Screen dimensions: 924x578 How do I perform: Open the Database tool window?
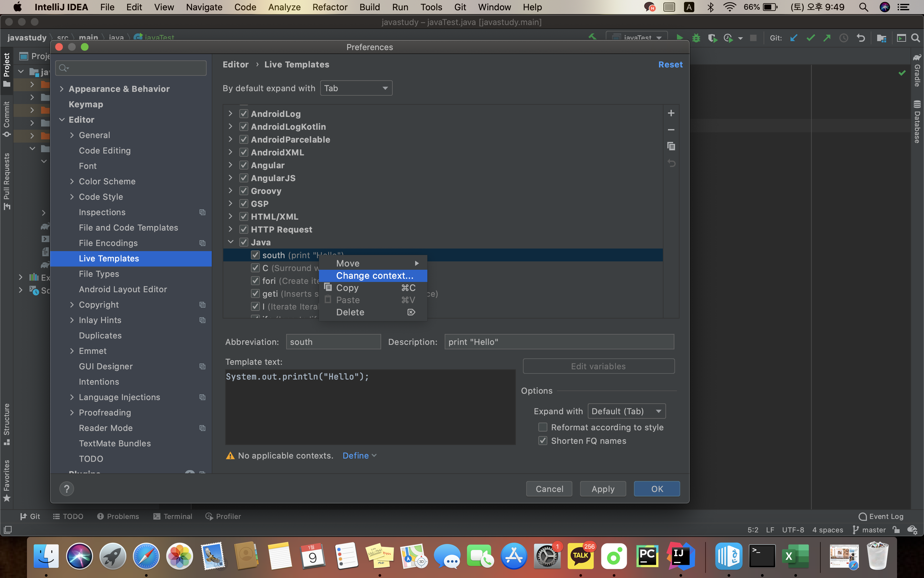pos(917,122)
